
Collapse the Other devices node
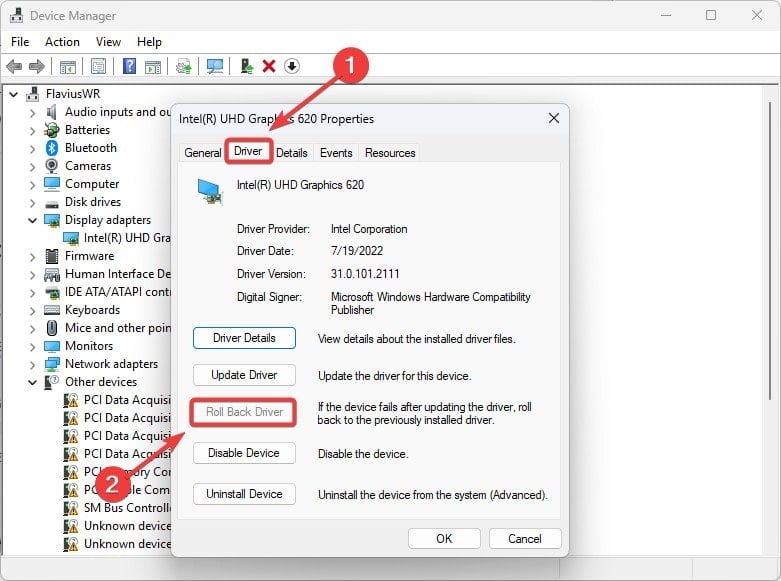coord(32,382)
